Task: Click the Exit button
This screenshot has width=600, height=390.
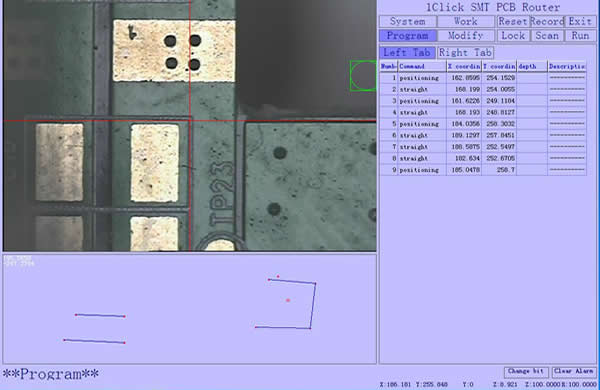Action: click(x=580, y=21)
